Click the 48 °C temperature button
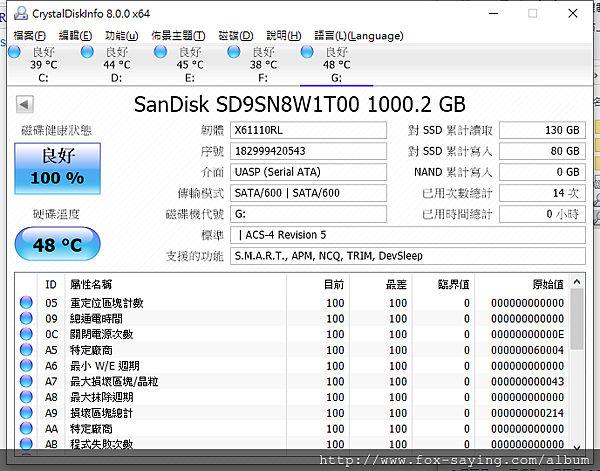The image size is (600, 471). (x=57, y=244)
